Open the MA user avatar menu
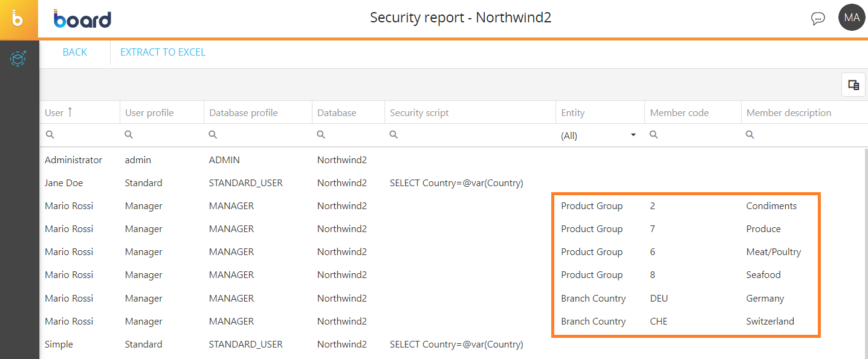 coord(852,18)
